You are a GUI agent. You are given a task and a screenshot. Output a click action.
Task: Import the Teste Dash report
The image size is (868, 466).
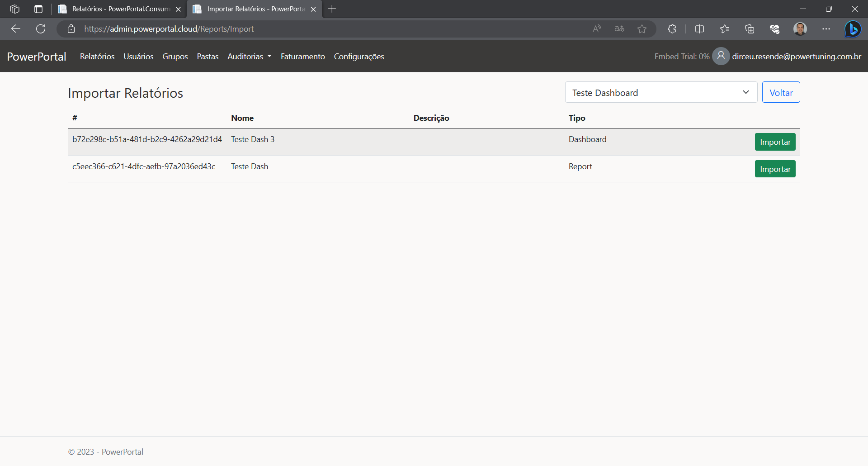(775, 169)
